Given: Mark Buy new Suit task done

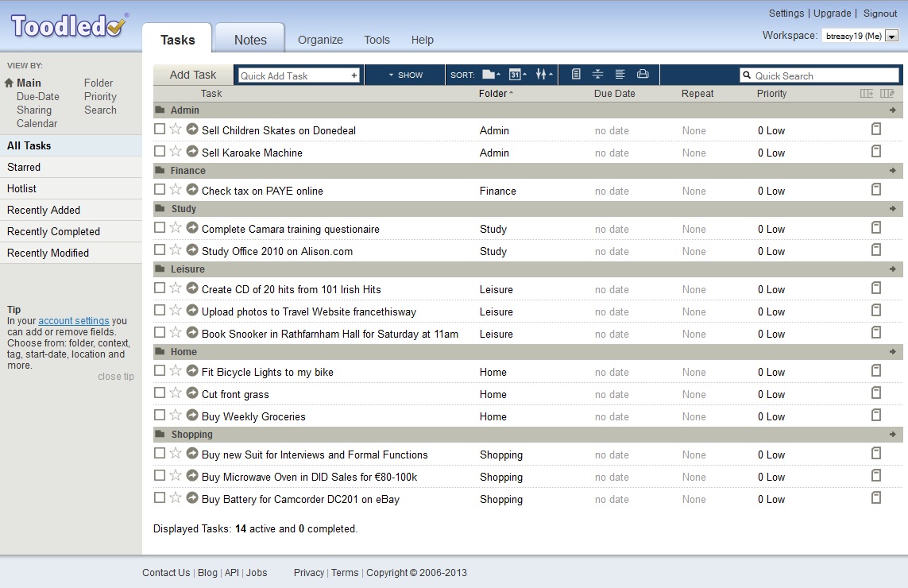Looking at the screenshot, I should (x=160, y=454).
